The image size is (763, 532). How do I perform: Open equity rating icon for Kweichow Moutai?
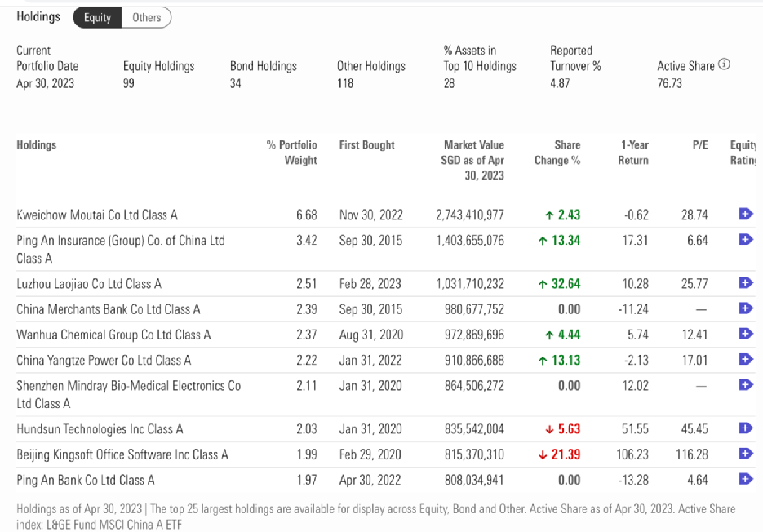click(745, 214)
